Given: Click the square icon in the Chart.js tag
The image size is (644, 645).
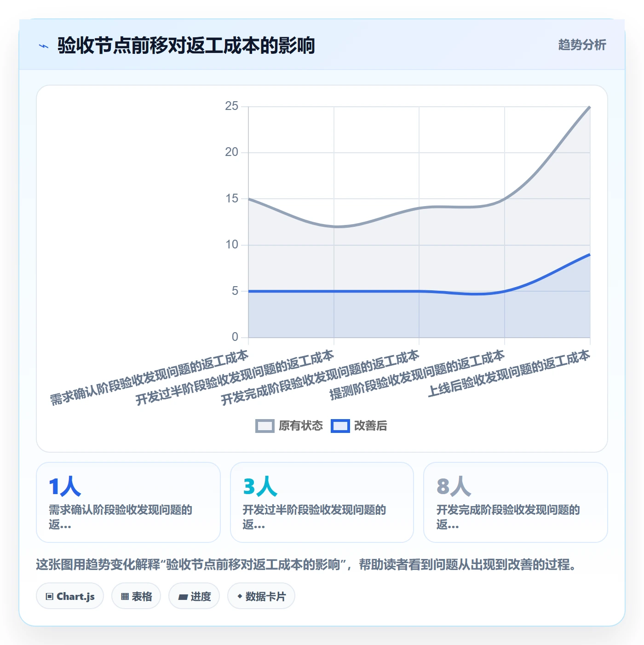Looking at the screenshot, I should click(x=50, y=597).
